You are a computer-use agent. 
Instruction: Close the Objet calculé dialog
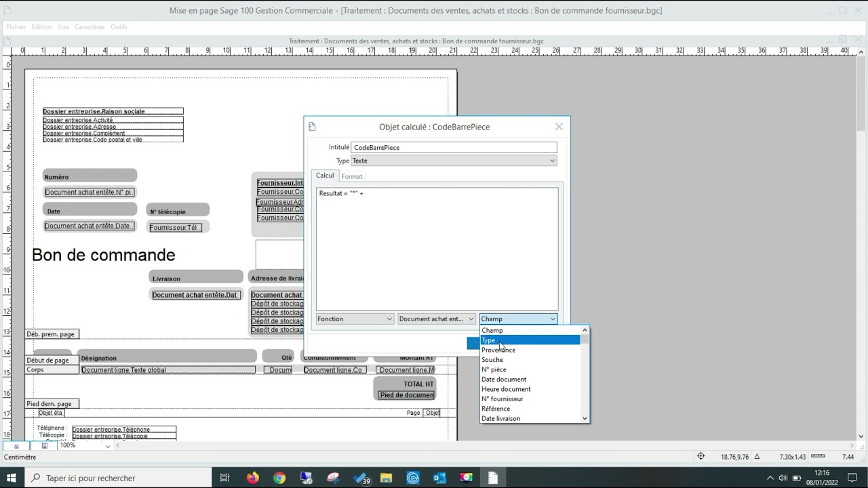pyautogui.click(x=559, y=127)
